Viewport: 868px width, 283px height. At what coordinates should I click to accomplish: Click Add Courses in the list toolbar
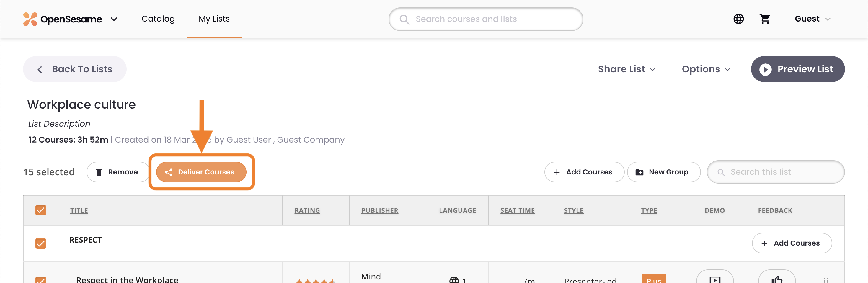pyautogui.click(x=584, y=172)
